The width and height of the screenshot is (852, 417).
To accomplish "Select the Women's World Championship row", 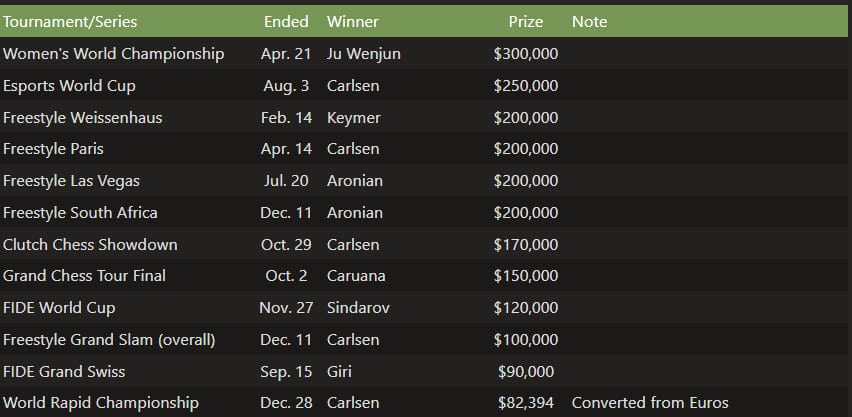I will 113,54.
